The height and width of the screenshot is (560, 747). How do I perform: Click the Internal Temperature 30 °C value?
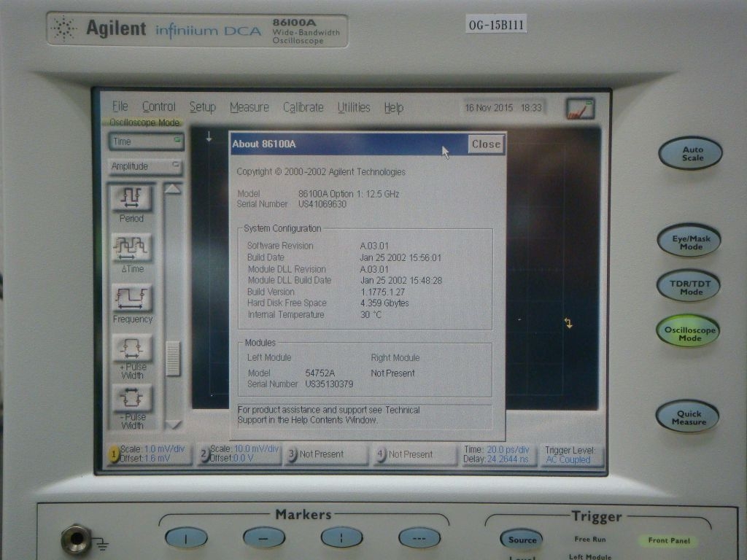pyautogui.click(x=371, y=315)
